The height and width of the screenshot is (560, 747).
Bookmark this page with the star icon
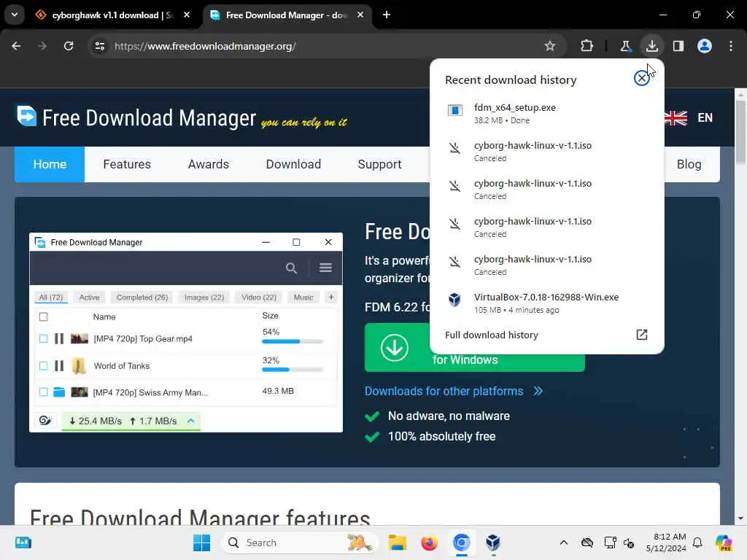550,46
